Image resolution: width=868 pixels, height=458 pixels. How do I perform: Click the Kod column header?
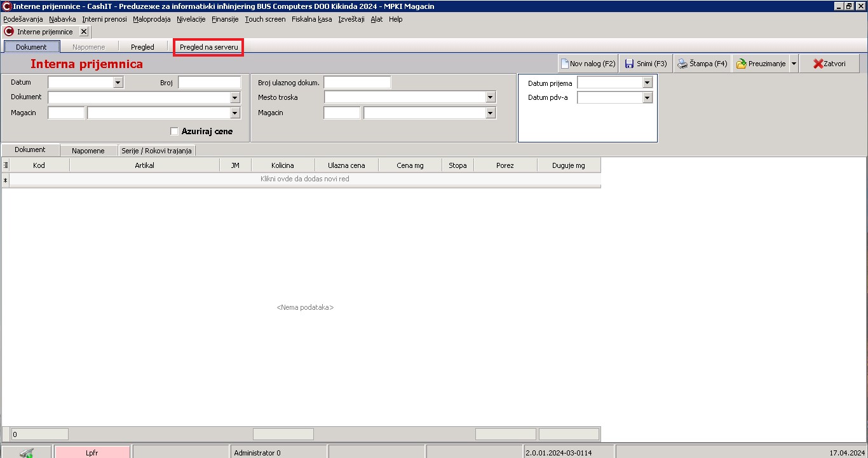pyautogui.click(x=39, y=165)
